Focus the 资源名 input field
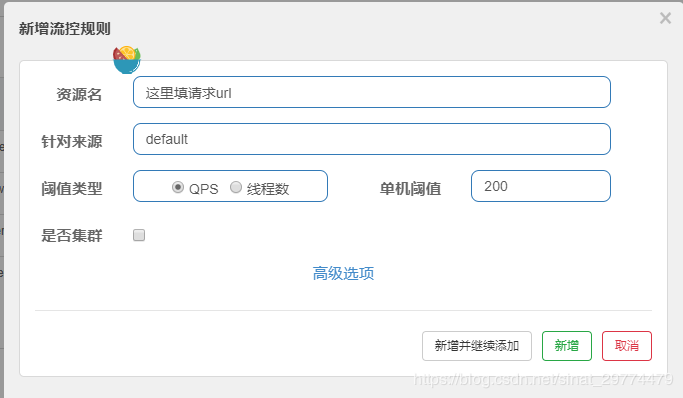The width and height of the screenshot is (683, 398). tap(372, 92)
